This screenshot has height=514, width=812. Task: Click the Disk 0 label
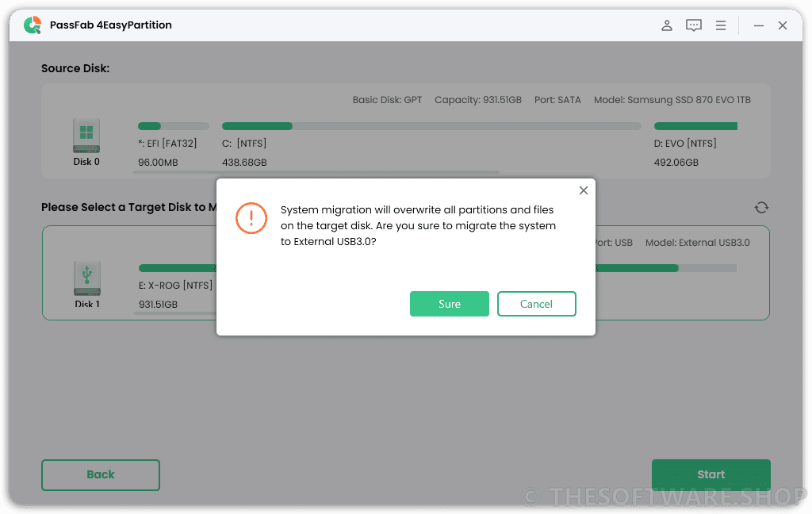point(86,162)
